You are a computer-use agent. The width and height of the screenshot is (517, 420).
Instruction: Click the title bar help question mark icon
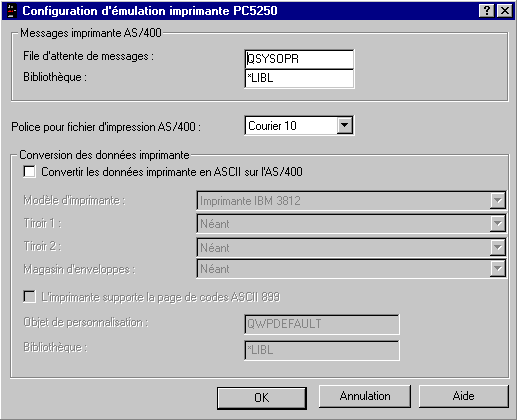click(x=486, y=11)
